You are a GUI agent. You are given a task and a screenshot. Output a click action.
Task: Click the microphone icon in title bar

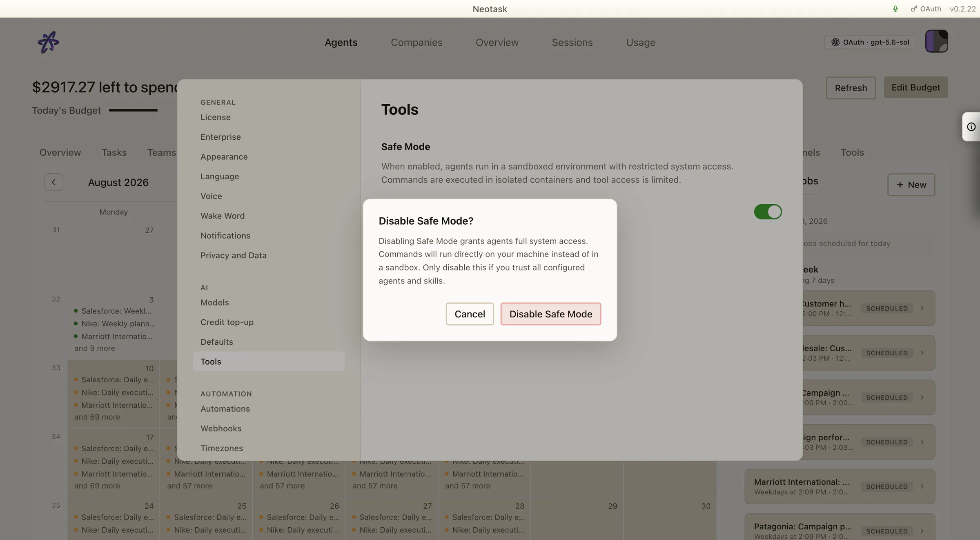(895, 9)
